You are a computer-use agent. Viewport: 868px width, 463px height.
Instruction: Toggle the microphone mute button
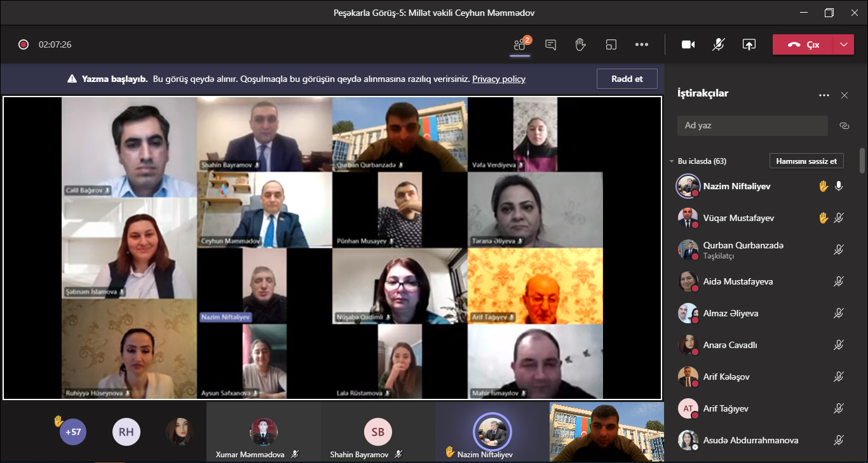(719, 44)
